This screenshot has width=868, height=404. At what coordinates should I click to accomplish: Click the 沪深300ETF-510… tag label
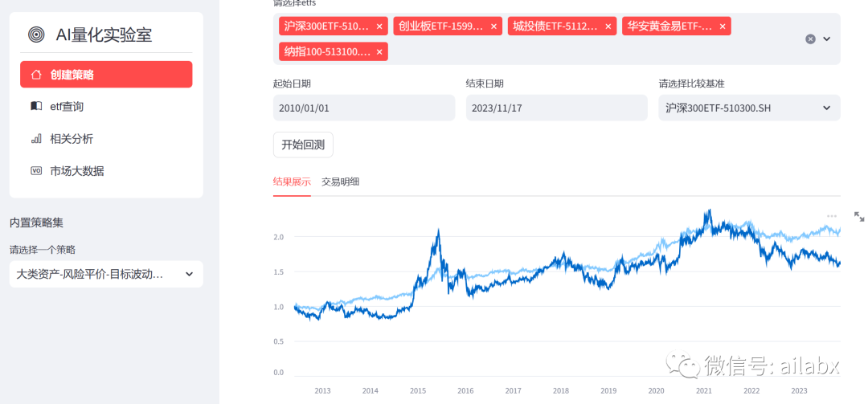click(x=326, y=26)
